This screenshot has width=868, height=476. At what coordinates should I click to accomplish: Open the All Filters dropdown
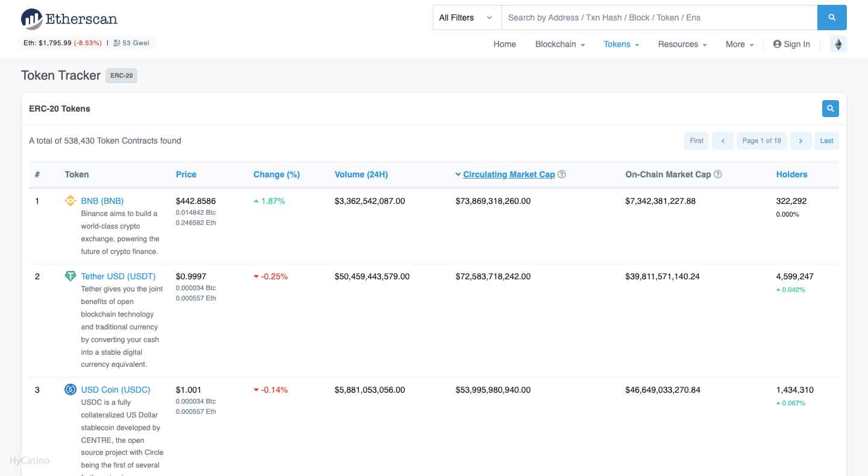pos(467,17)
